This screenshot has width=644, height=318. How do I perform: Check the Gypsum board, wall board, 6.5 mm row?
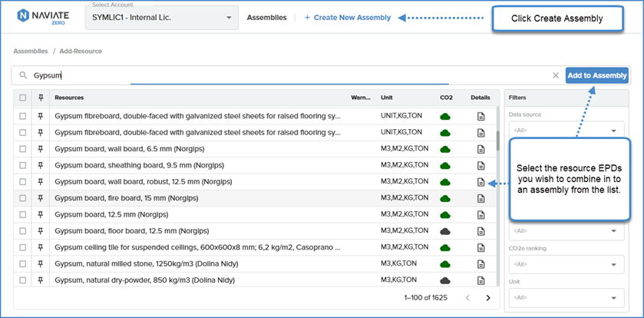(22, 149)
